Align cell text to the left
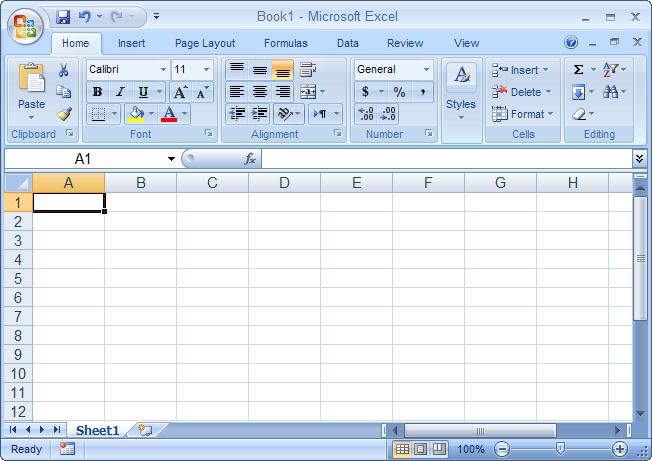 [237, 91]
